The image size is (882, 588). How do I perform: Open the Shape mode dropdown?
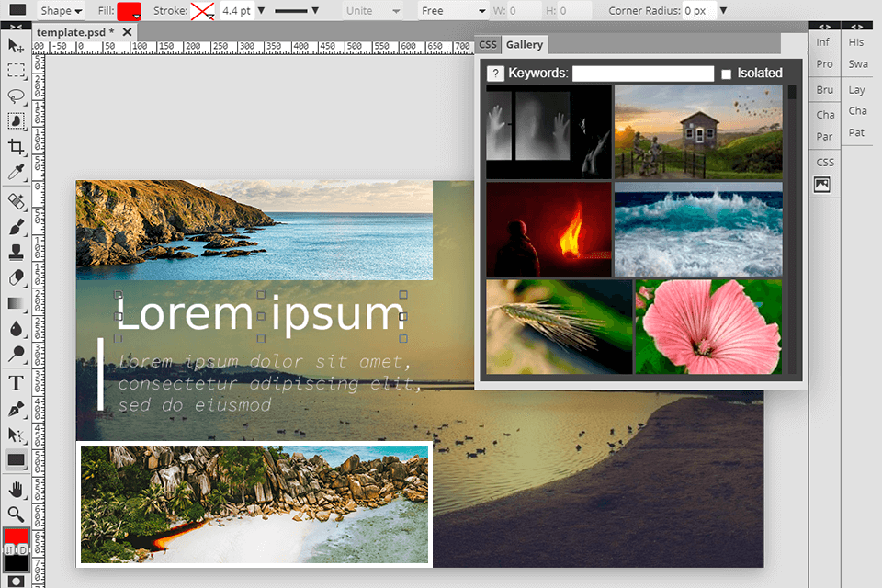pyautogui.click(x=62, y=11)
